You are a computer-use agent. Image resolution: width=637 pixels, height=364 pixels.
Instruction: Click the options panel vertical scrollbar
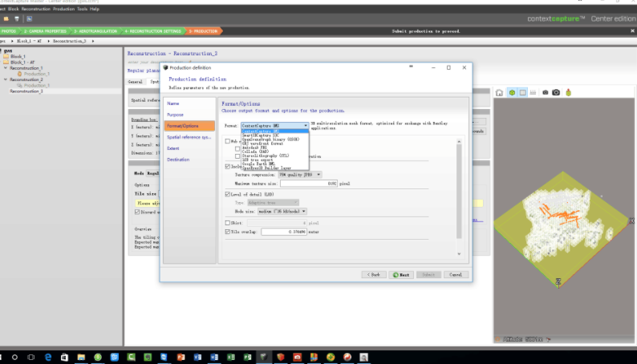pos(459,191)
